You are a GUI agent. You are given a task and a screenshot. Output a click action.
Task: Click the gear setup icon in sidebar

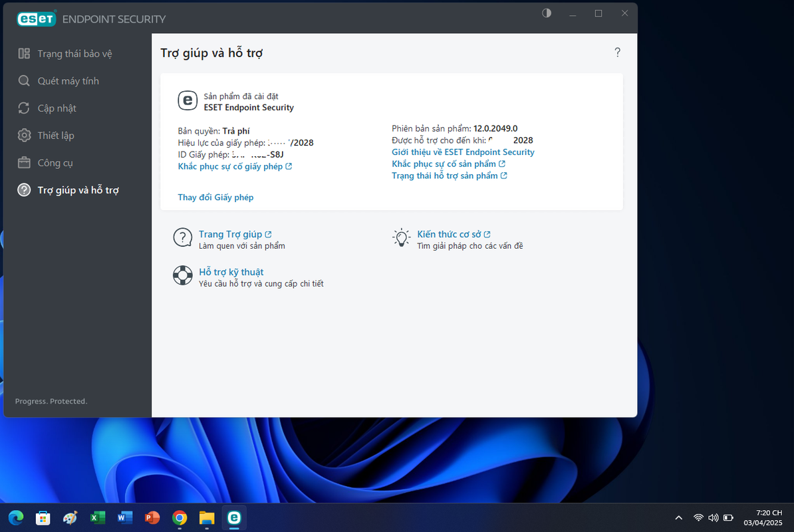coord(24,136)
